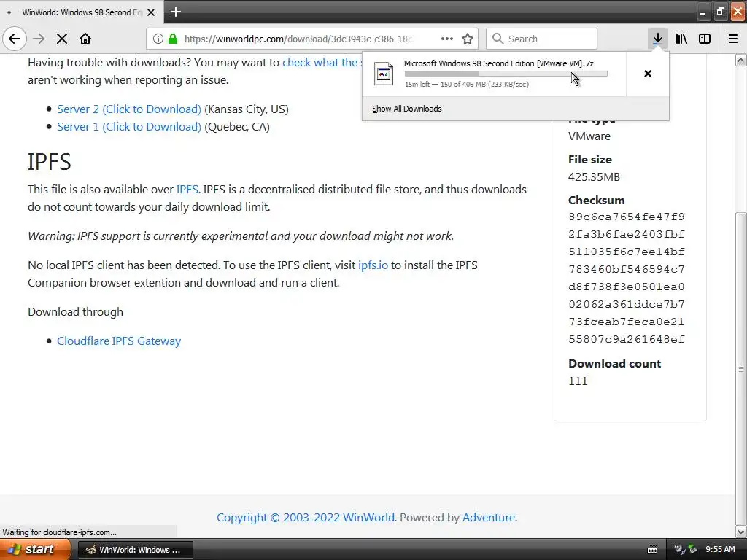
Task: Click the address bar URL
Action: (298, 39)
